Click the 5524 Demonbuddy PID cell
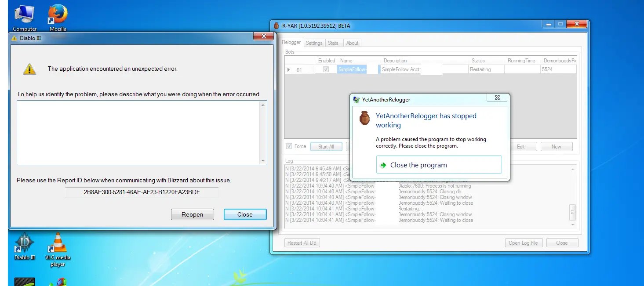 point(558,69)
